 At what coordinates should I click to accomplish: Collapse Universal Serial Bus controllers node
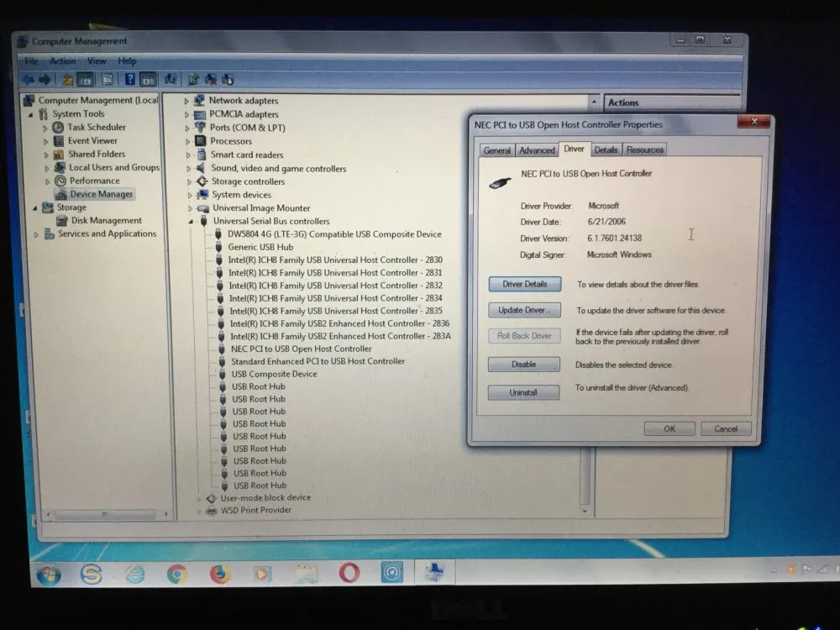tap(191, 221)
